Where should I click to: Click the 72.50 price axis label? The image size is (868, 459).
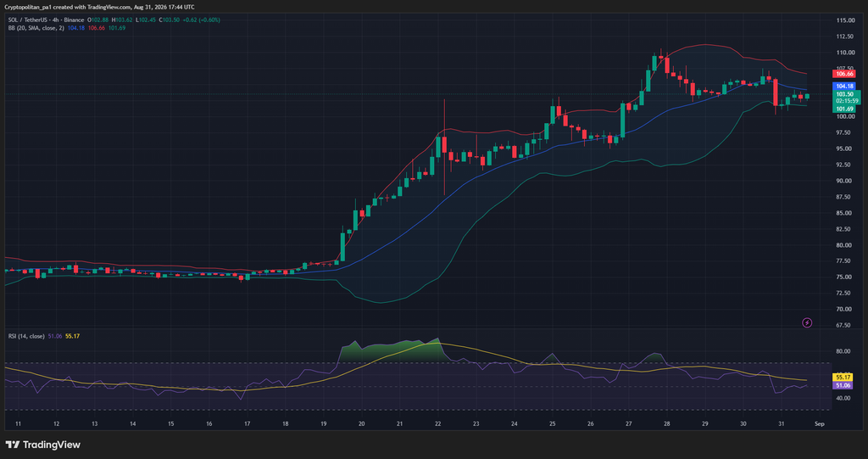pos(845,293)
